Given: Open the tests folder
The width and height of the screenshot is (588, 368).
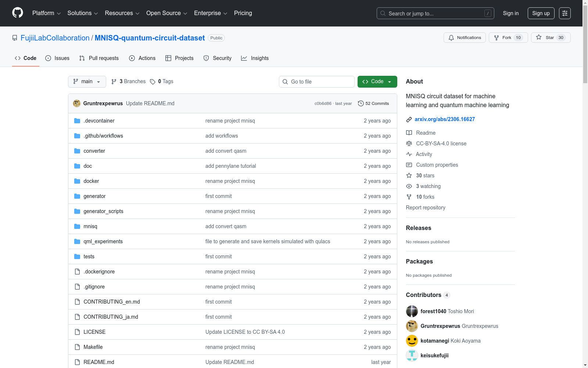Looking at the screenshot, I should tap(89, 256).
